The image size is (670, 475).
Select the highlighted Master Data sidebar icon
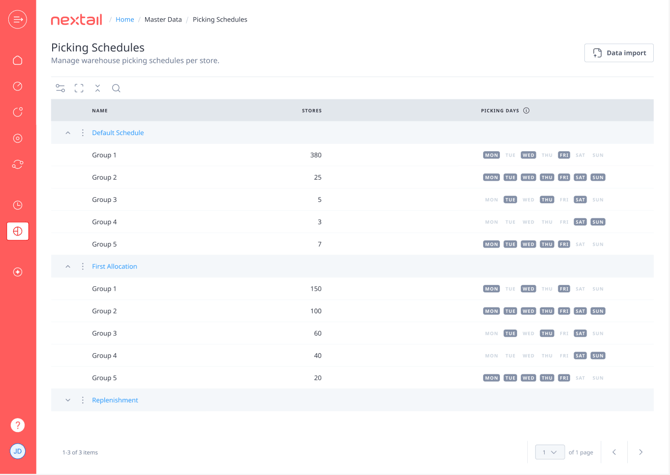[x=18, y=231]
